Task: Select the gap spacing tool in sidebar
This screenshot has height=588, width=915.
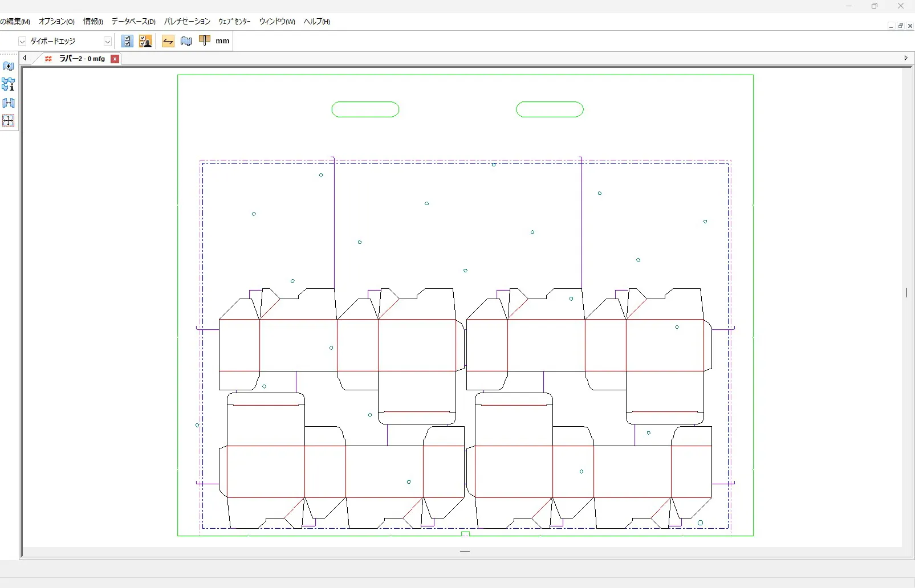Action: tap(9, 103)
